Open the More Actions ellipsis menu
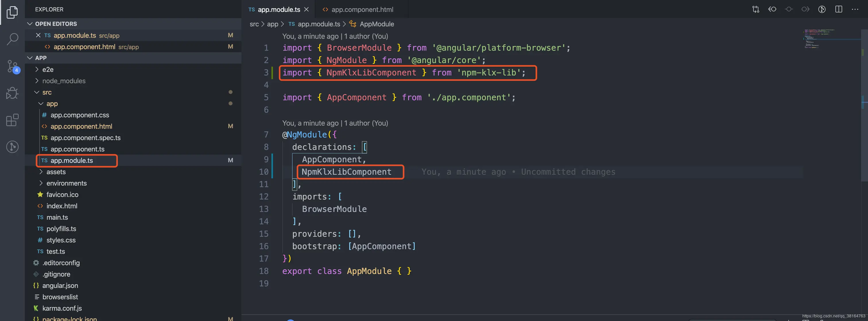Image resolution: width=868 pixels, height=321 pixels. click(x=855, y=9)
